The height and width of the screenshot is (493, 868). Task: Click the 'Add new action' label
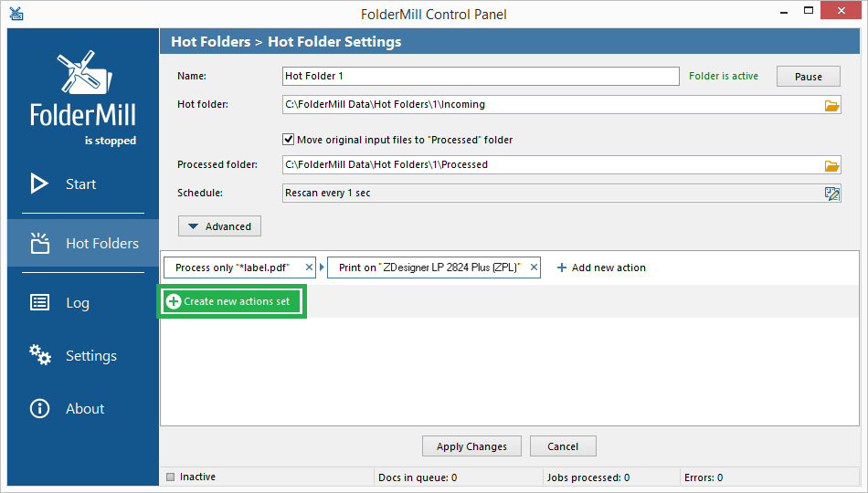(x=609, y=267)
